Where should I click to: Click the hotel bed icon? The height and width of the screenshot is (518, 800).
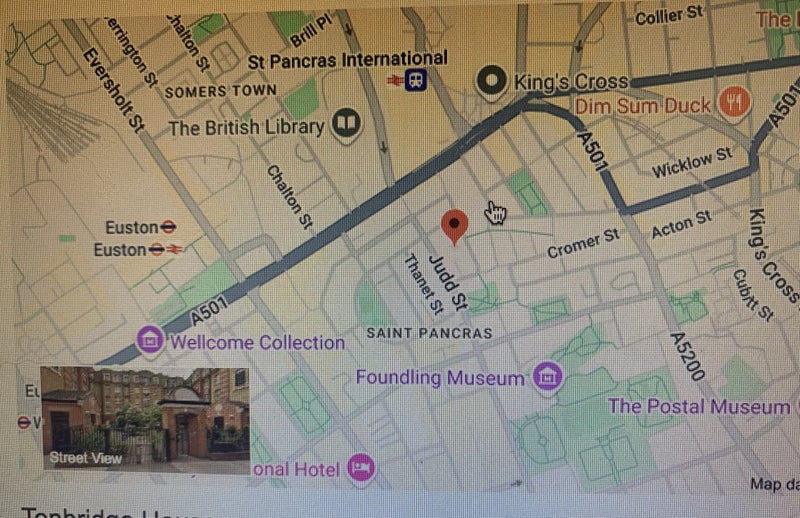[x=361, y=468]
